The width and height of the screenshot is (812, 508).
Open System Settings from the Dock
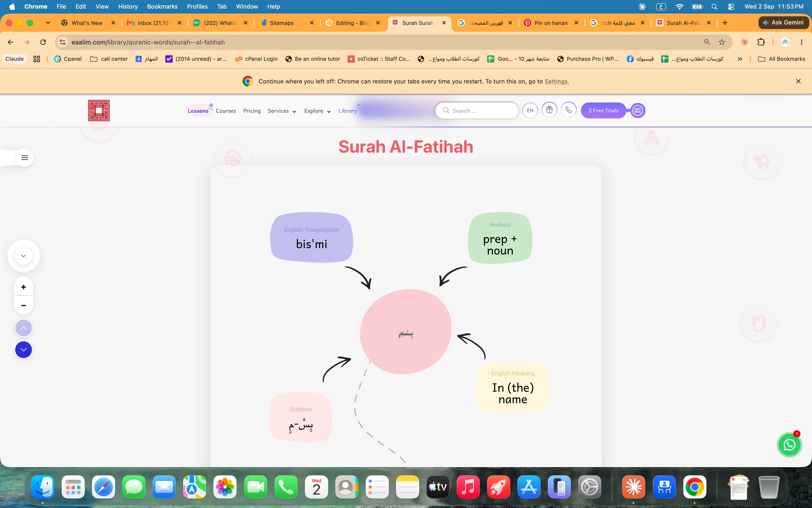pos(590,487)
